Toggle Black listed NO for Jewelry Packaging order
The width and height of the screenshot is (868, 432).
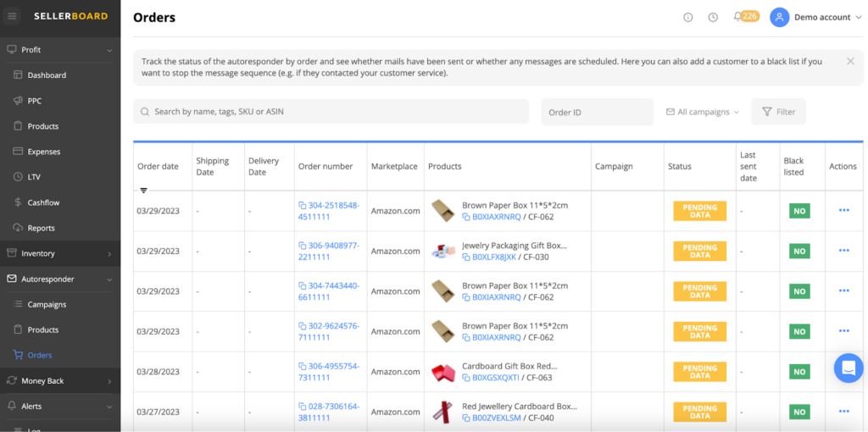pos(798,252)
